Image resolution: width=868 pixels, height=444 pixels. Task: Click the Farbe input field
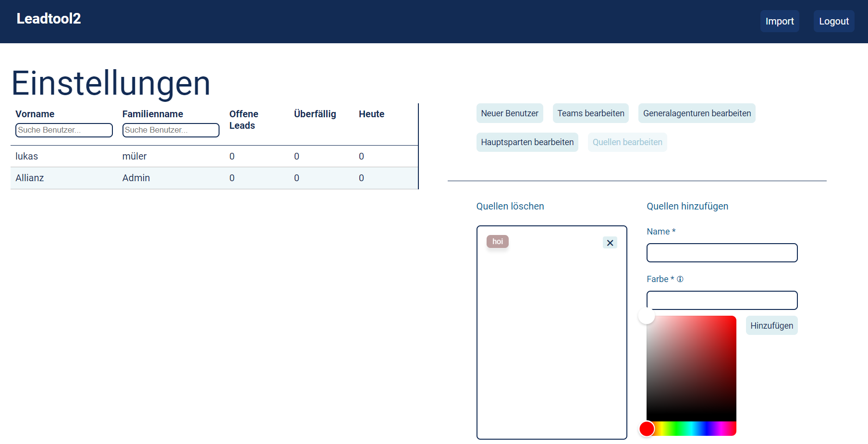point(722,300)
